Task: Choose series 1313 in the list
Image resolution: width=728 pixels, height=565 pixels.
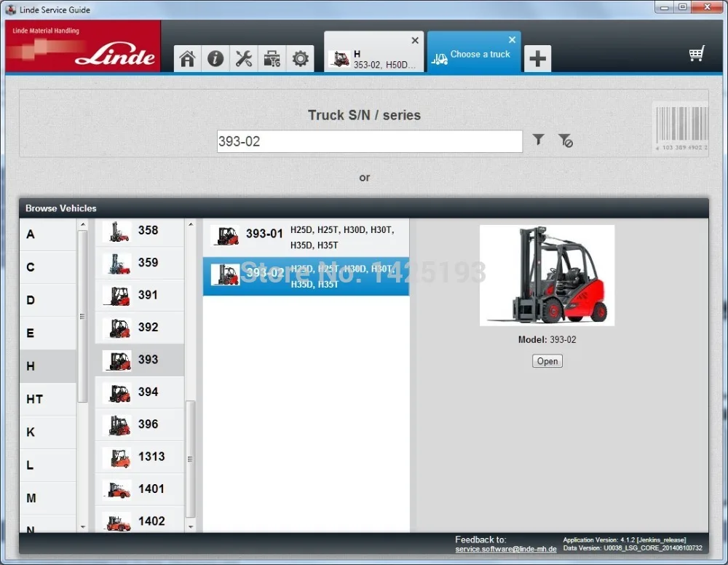Action: (139, 457)
